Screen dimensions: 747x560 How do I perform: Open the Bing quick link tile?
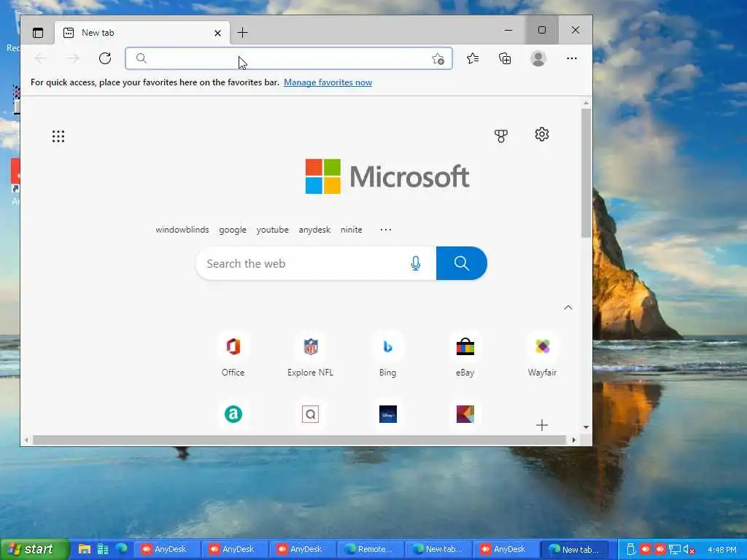click(x=388, y=355)
